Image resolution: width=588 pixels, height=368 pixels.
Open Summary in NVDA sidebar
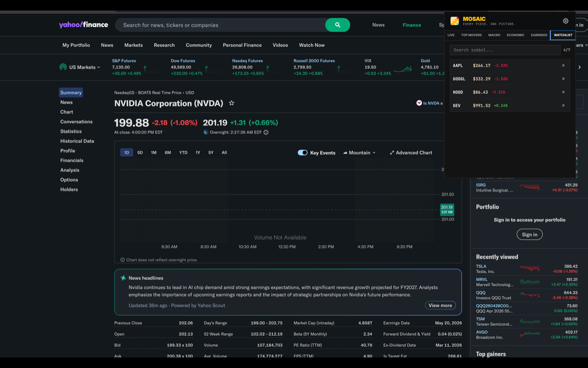coord(71,92)
